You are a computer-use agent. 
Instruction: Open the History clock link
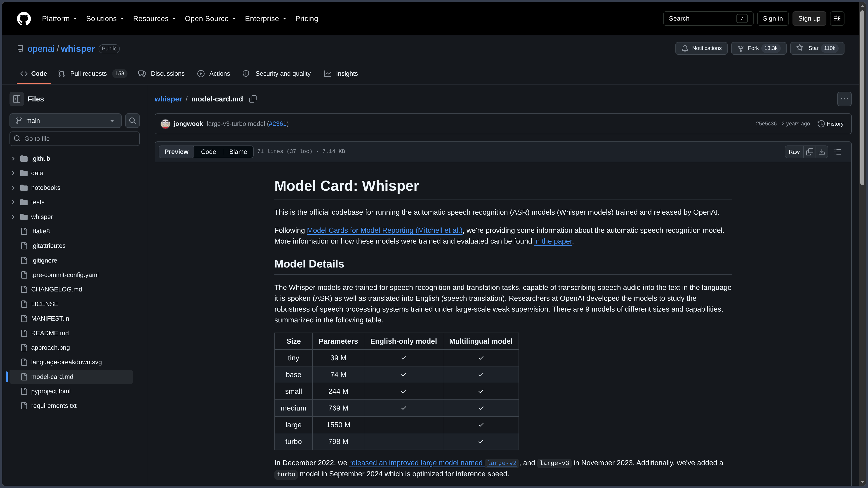click(831, 124)
